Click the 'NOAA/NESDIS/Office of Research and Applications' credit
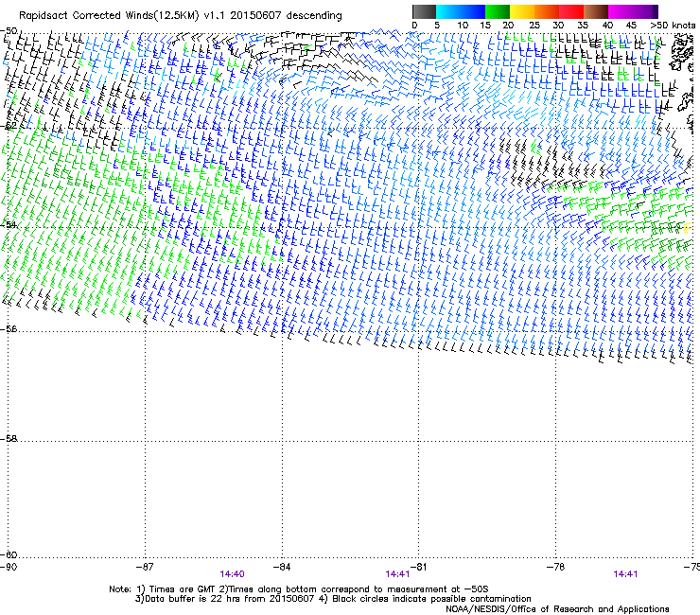Screen dimensions: 700x615 (x=557, y=609)
